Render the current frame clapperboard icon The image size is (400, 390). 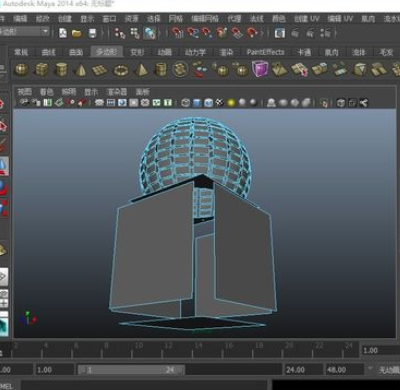tap(295, 33)
